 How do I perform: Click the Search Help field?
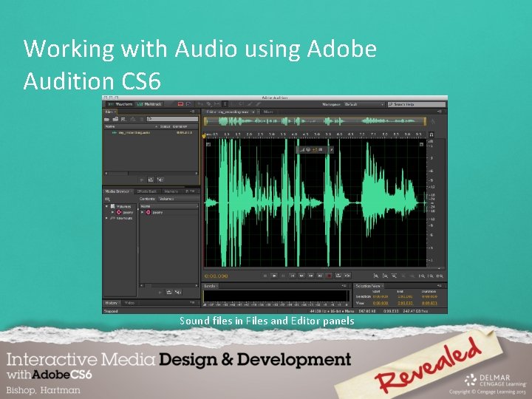417,104
